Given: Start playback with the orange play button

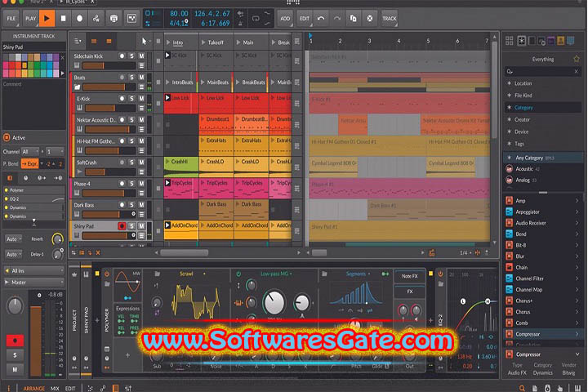Looking at the screenshot, I should click(x=47, y=18).
